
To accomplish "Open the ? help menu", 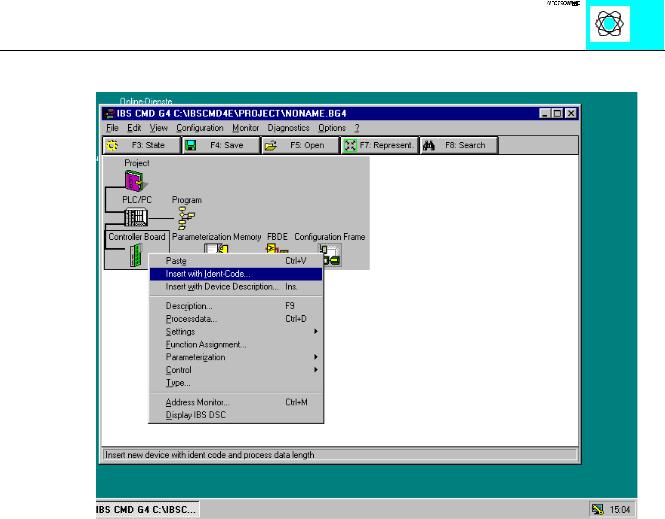I will click(x=357, y=128).
